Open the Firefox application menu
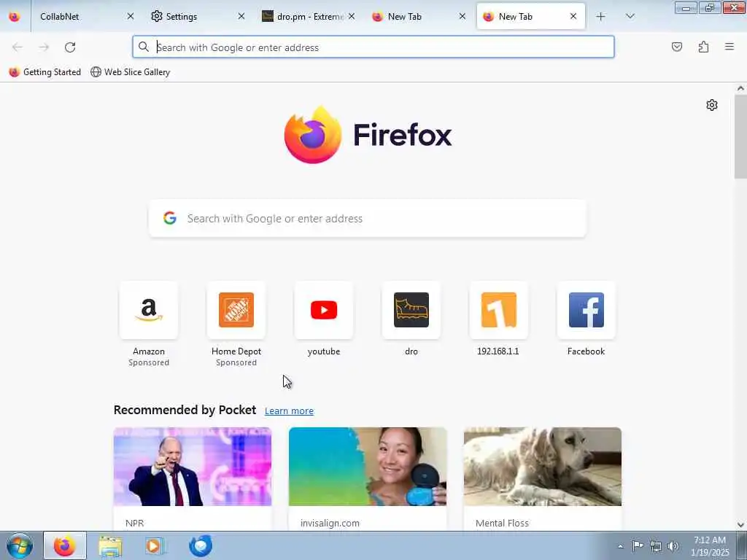This screenshot has width=747, height=560. (x=729, y=47)
